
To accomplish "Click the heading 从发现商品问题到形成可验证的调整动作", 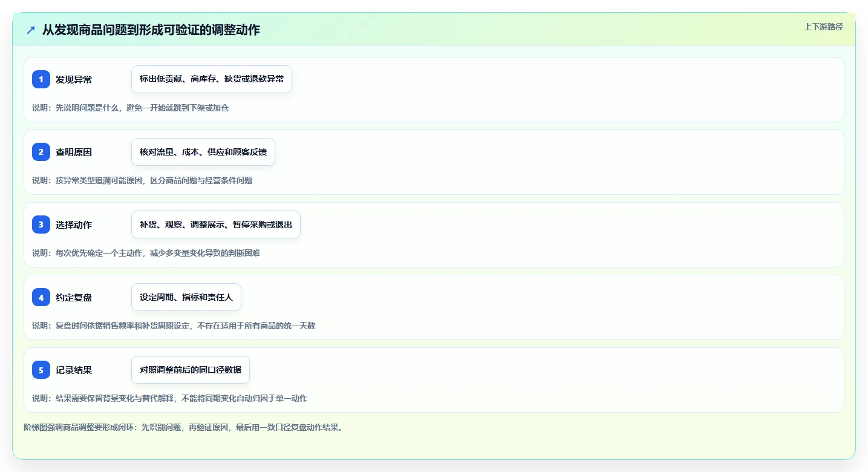I will coord(151,30).
